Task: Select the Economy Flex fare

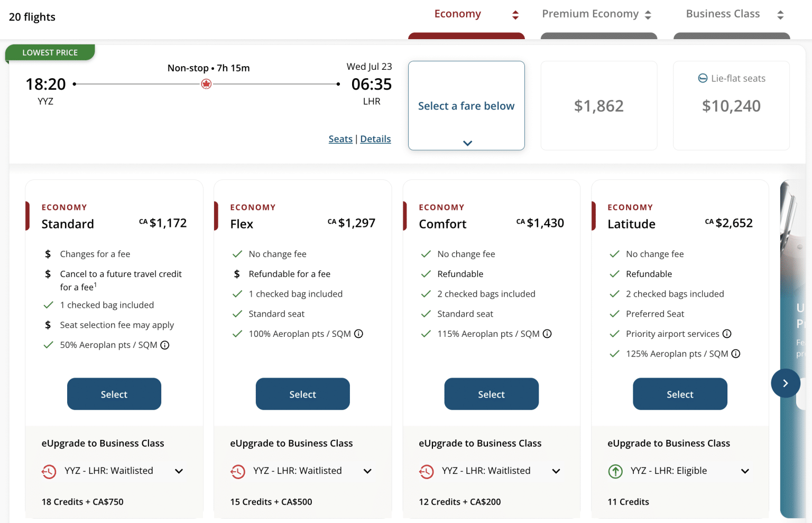Action: point(302,394)
